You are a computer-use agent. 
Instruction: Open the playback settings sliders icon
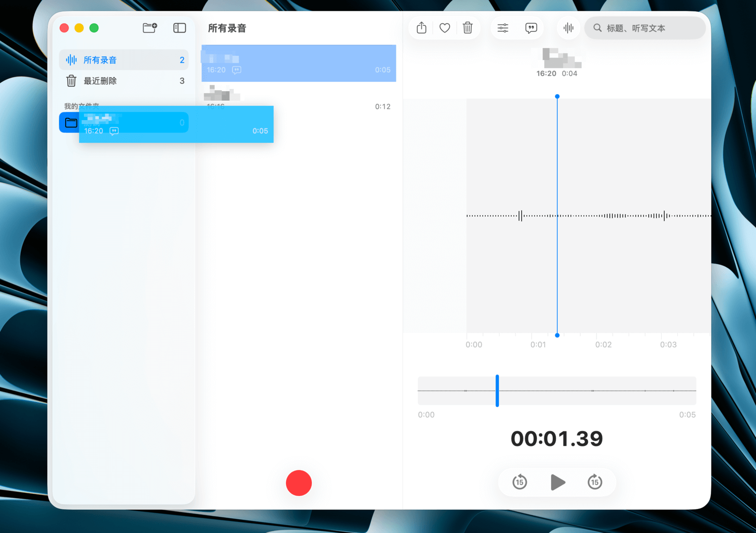pos(503,28)
